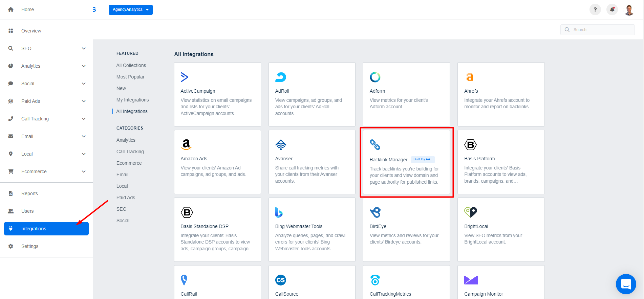Open My Integrations filter
Viewport: 644px width, 299px height.
tap(132, 100)
